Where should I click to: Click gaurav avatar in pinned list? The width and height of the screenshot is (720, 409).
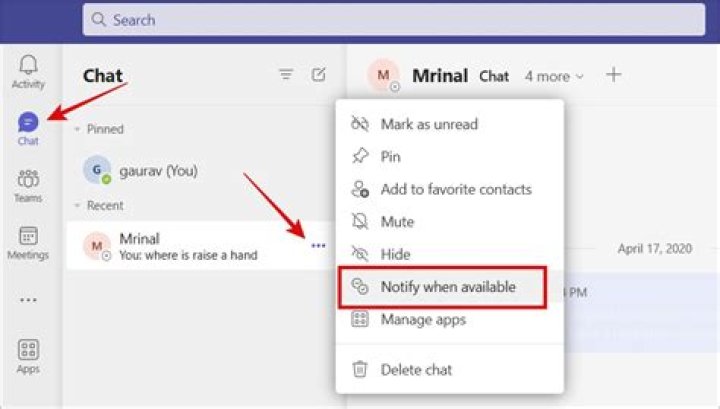click(x=97, y=170)
